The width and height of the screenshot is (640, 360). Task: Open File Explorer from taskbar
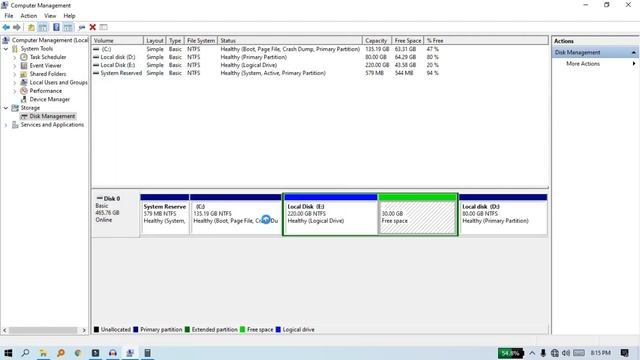pyautogui.click(x=43, y=353)
